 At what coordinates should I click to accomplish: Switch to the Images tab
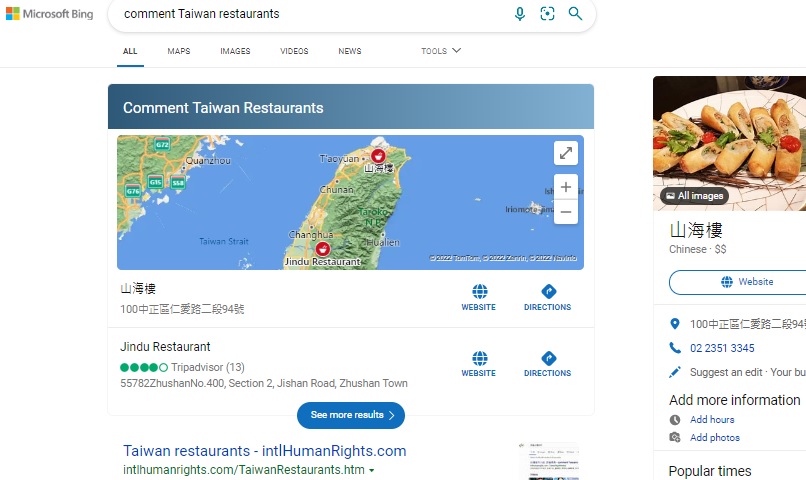coord(235,51)
